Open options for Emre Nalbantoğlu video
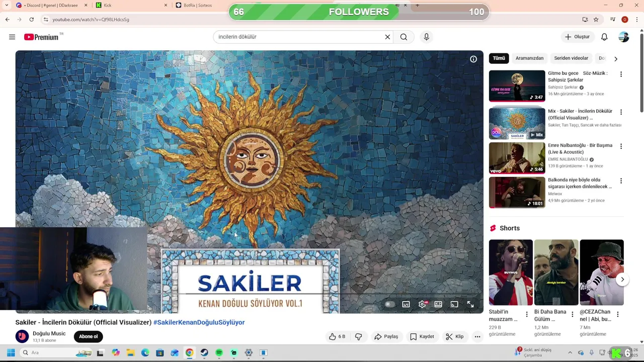 pyautogui.click(x=621, y=146)
